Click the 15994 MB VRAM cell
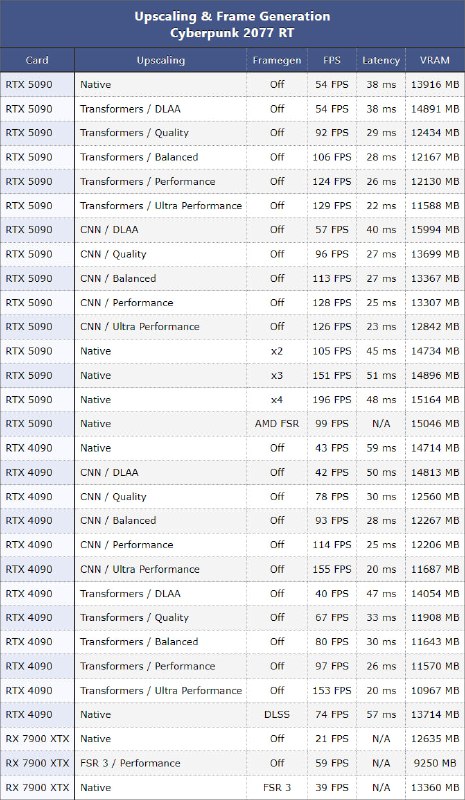Screen dimensions: 465x800 (435, 230)
